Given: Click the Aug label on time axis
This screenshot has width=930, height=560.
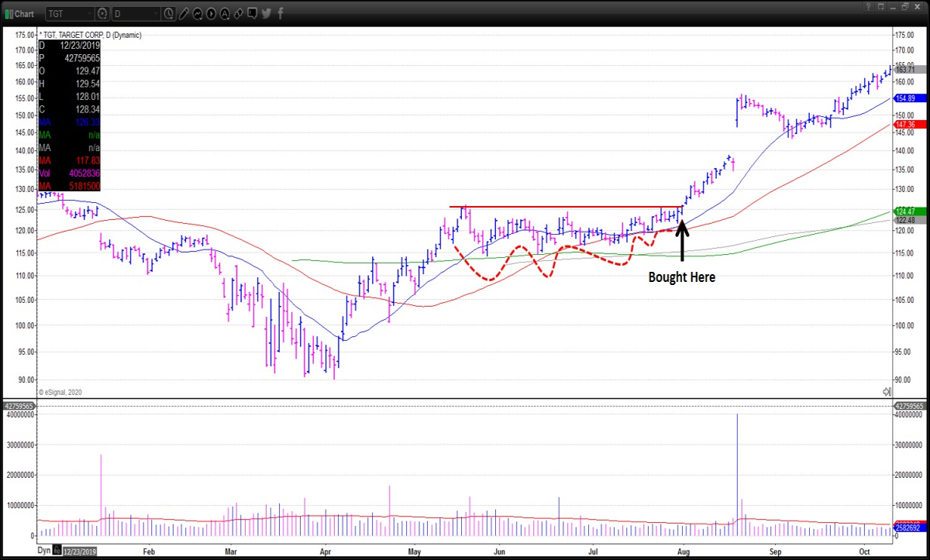Looking at the screenshot, I should pyautogui.click(x=683, y=551).
